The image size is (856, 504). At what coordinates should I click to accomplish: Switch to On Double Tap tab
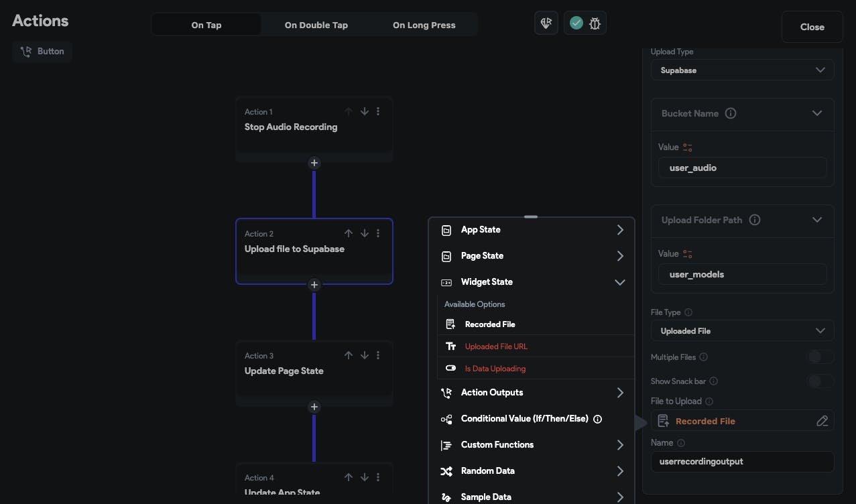point(316,25)
